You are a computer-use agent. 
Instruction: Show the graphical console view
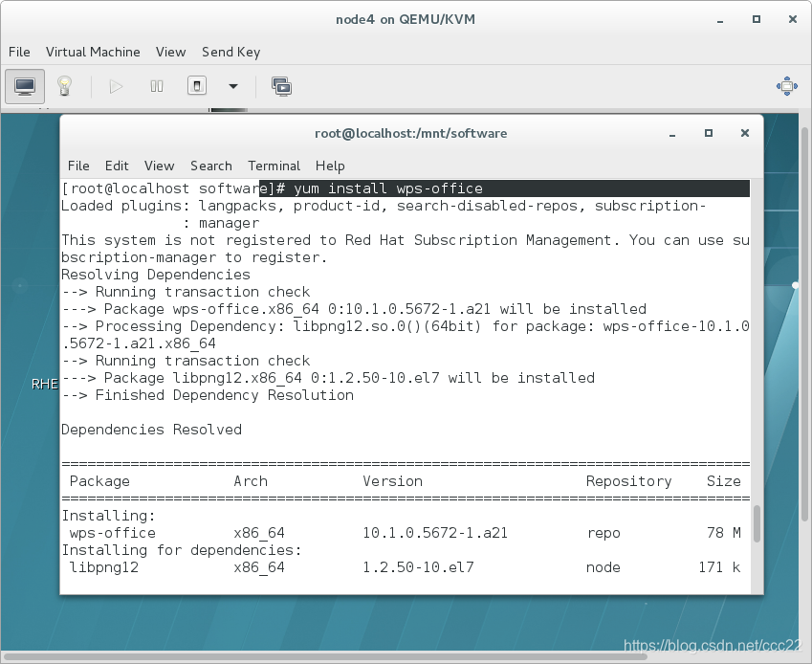25,86
